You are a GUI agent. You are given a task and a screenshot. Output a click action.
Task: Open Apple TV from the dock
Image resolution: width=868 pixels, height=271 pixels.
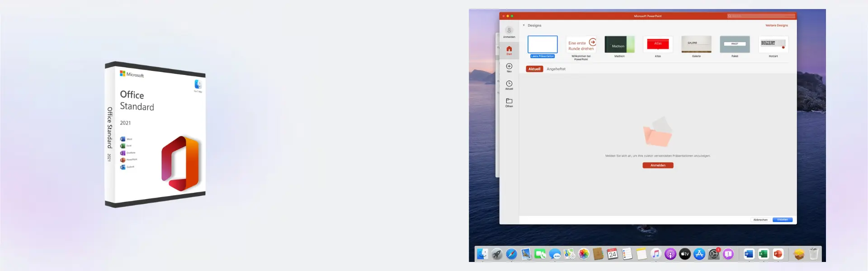(x=685, y=254)
